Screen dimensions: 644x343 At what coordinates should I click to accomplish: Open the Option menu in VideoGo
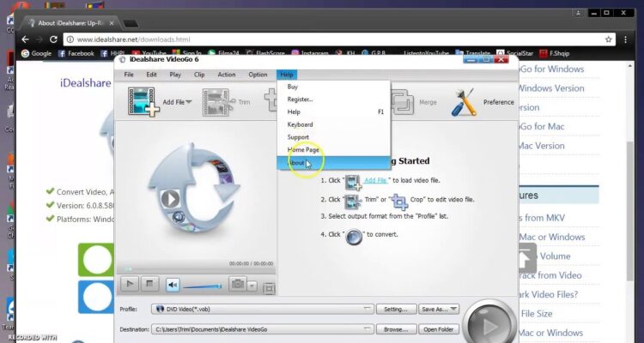[258, 75]
